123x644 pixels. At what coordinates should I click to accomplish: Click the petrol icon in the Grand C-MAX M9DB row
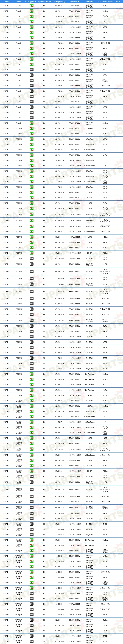click(x=32, y=567)
